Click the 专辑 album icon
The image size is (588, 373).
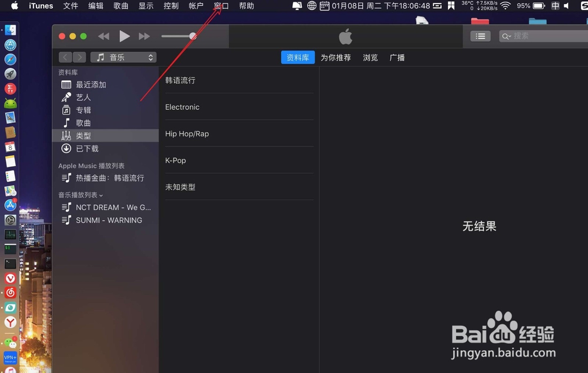pos(66,110)
